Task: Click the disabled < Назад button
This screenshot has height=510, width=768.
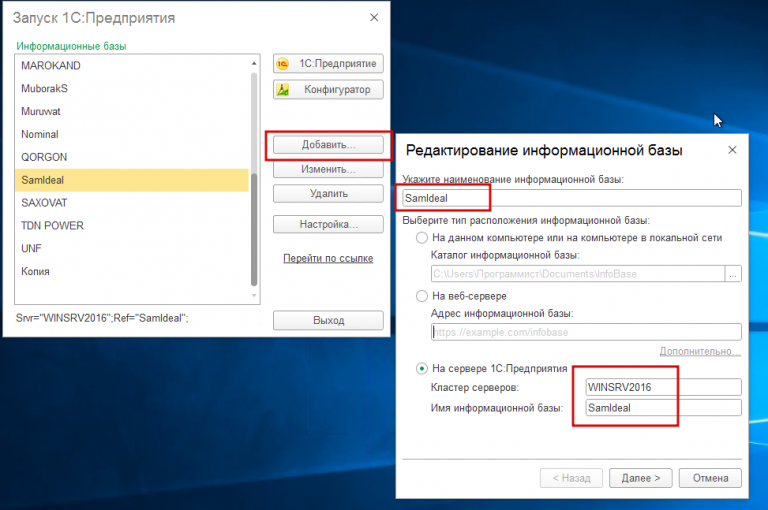Action: click(572, 478)
